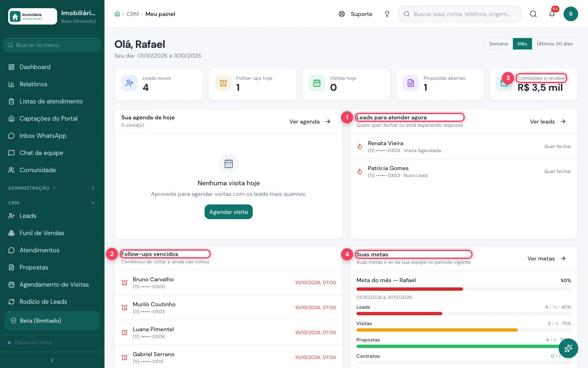Click the Meta do mês progress bar

(x=464, y=289)
